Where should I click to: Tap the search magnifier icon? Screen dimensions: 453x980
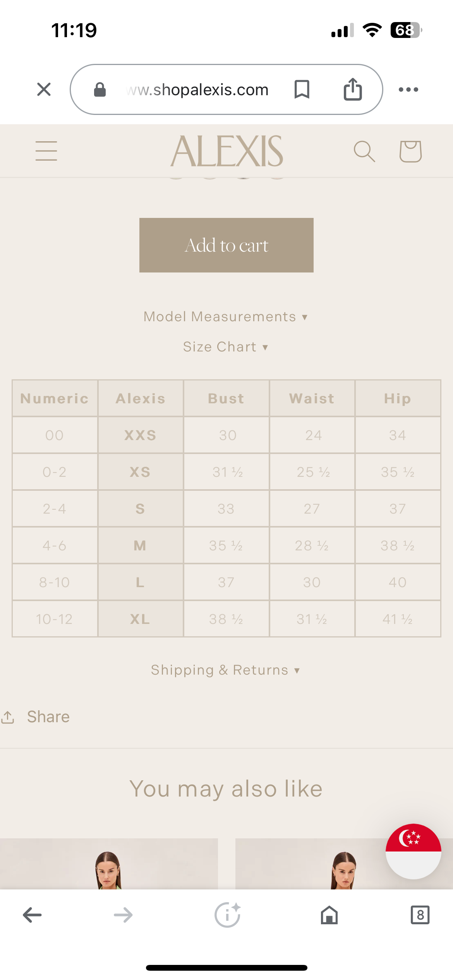(364, 151)
